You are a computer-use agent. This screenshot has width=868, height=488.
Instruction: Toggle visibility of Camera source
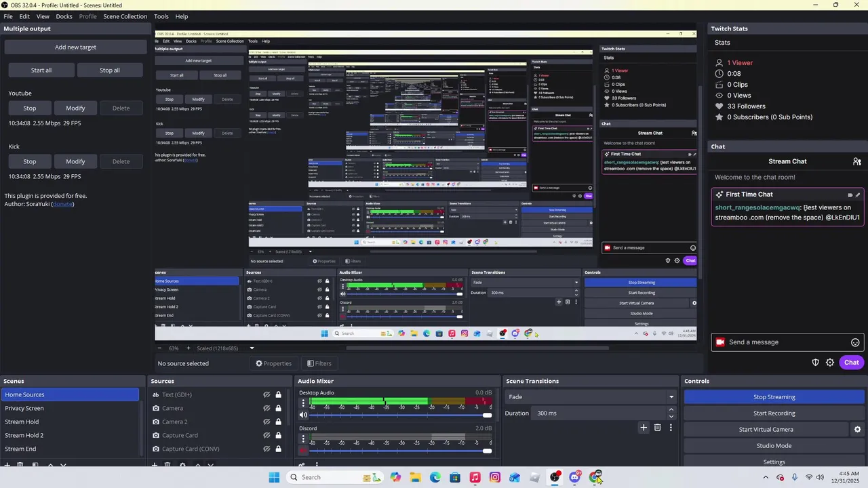tap(267, 408)
